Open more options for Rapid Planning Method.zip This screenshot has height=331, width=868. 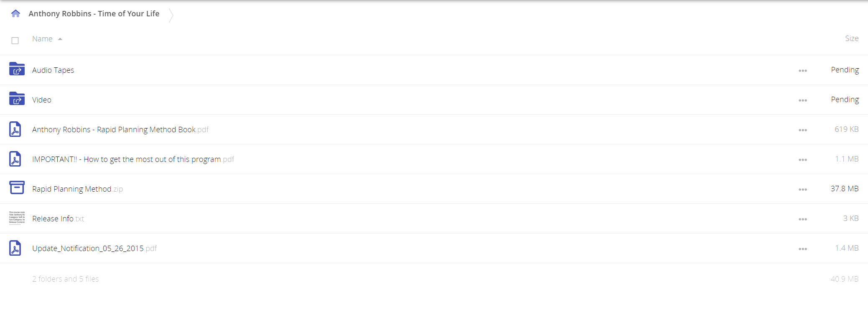pos(802,190)
